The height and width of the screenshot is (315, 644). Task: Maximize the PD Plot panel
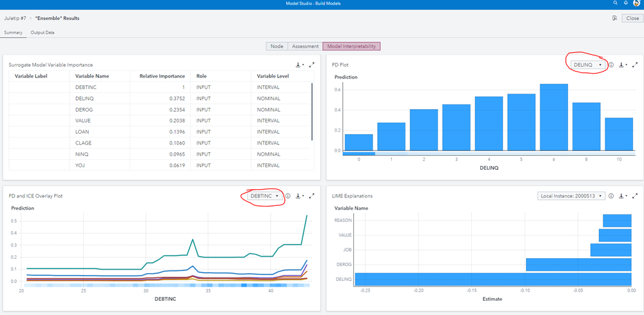[635, 65]
